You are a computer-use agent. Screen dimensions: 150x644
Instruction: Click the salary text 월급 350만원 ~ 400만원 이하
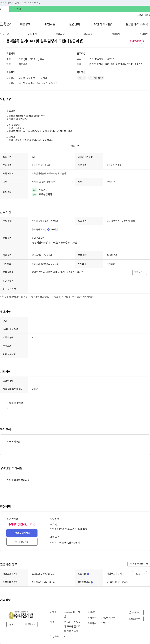pos(121,221)
